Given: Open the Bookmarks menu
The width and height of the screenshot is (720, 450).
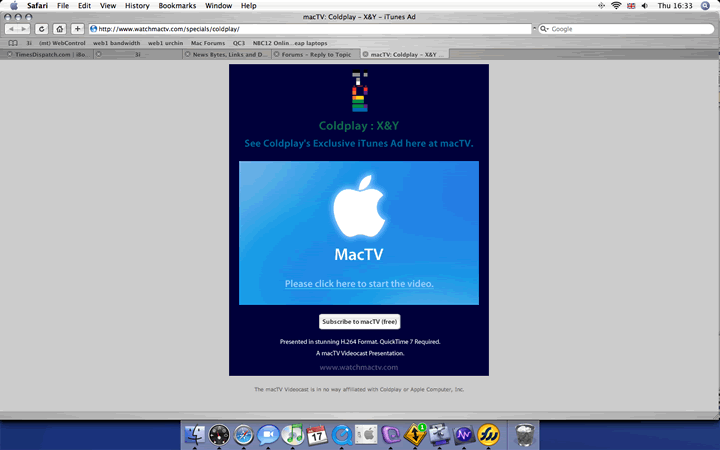Looking at the screenshot, I should (x=177, y=6).
